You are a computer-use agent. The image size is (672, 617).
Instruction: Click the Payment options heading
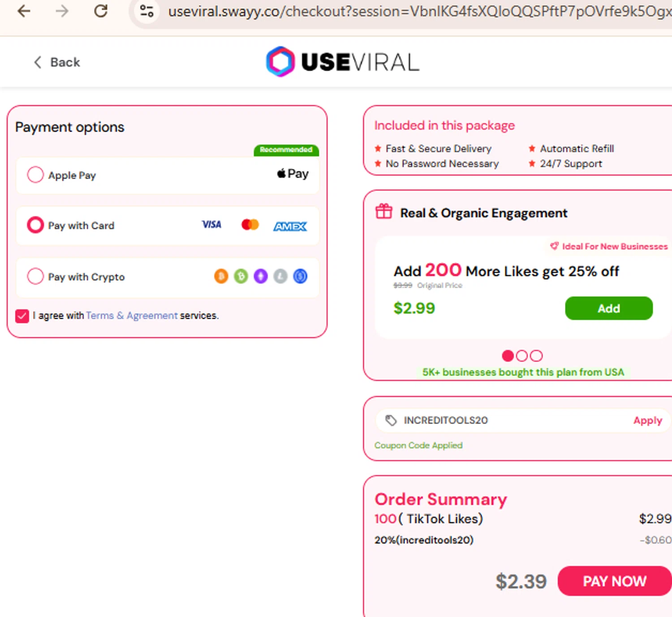click(69, 127)
